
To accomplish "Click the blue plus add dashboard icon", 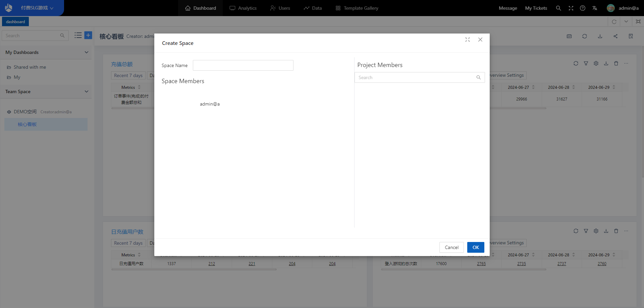I will [88, 35].
